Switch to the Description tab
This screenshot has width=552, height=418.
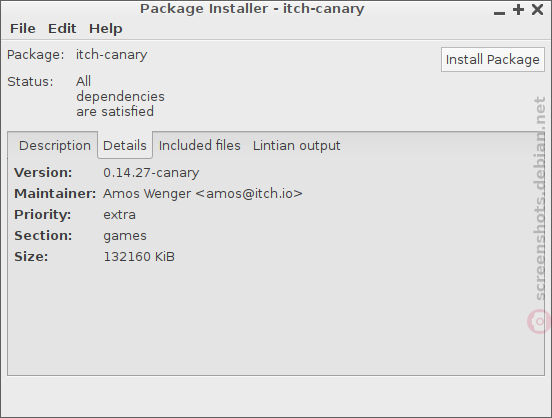(55, 145)
